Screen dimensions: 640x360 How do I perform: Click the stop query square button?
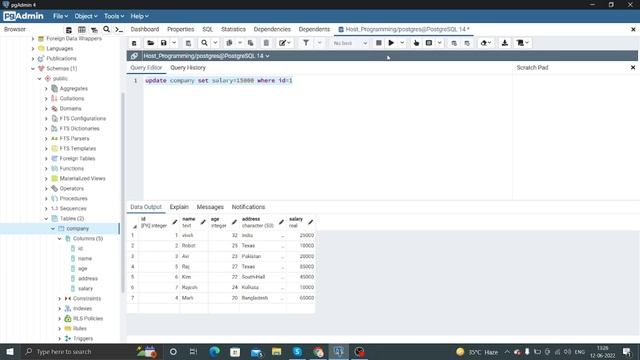pos(379,43)
